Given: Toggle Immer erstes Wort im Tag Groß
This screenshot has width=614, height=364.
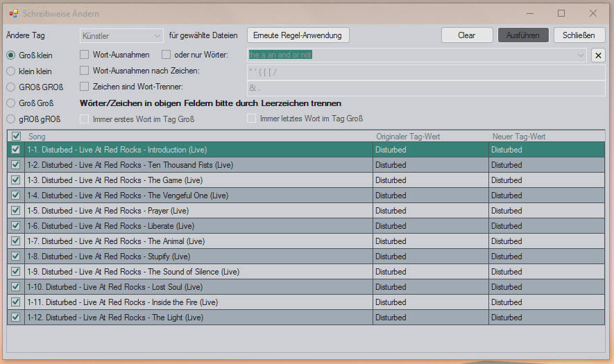Looking at the screenshot, I should tap(84, 119).
